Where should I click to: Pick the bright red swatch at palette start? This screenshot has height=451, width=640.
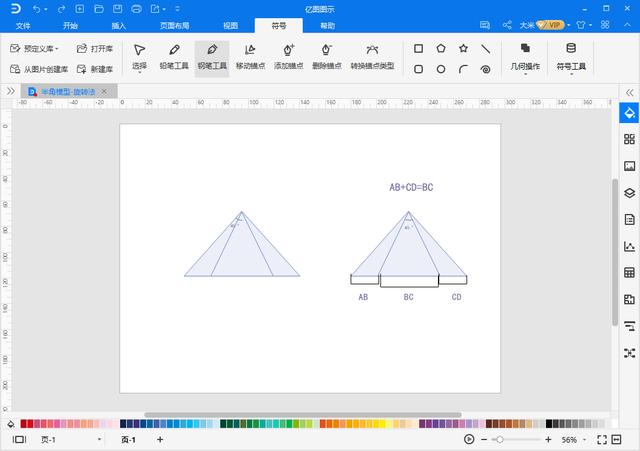click(30, 424)
